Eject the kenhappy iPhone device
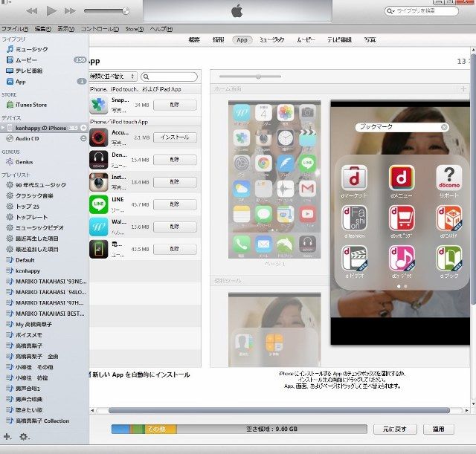 coord(83,128)
